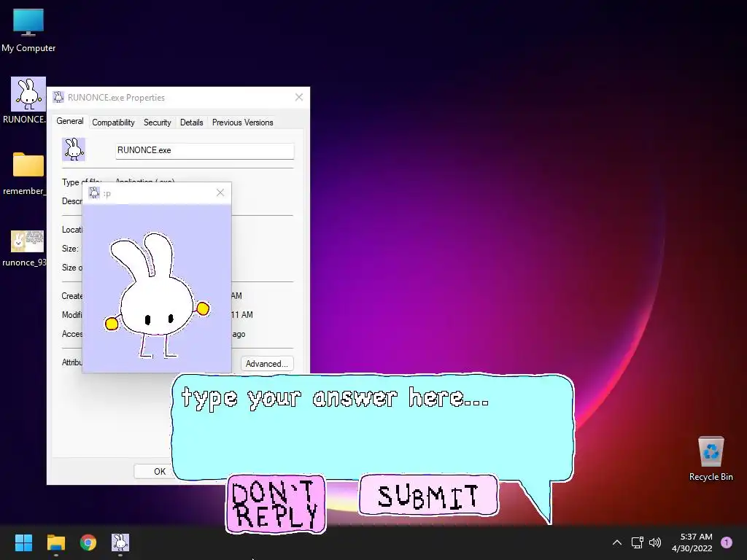The image size is (747, 560).
Task: Click the bunny app taskbar icon
Action: pos(120,542)
